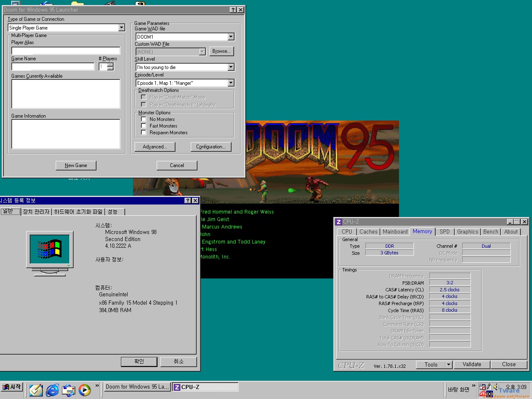The width and height of the screenshot is (532, 399).
Task: Click the CPU-Z title bar logo icon
Action: point(339,222)
